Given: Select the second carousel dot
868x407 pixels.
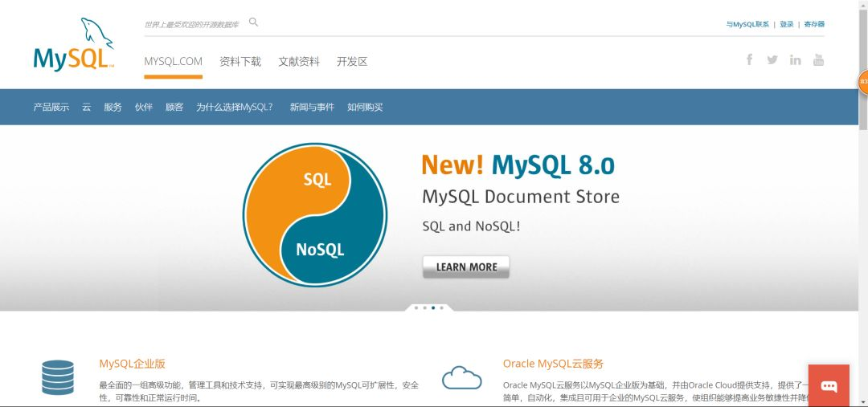Looking at the screenshot, I should click(x=424, y=307).
